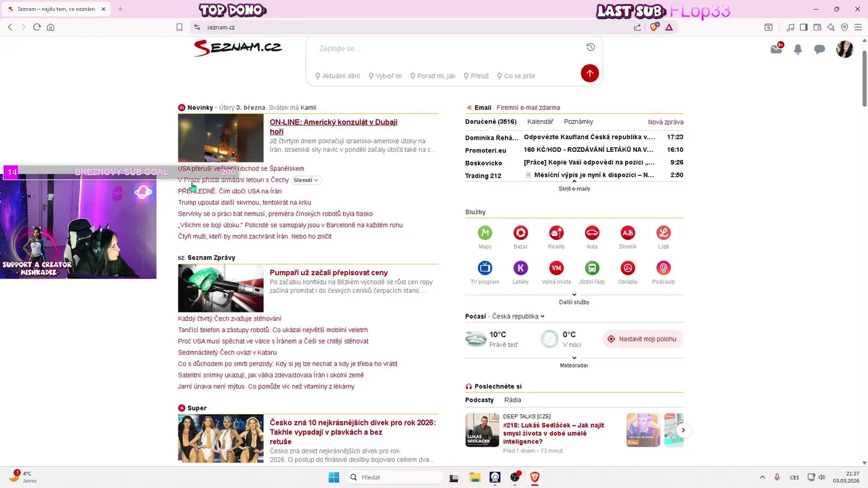This screenshot has width=868, height=488.
Task: Open File Explorer from taskbar
Action: 475,477
